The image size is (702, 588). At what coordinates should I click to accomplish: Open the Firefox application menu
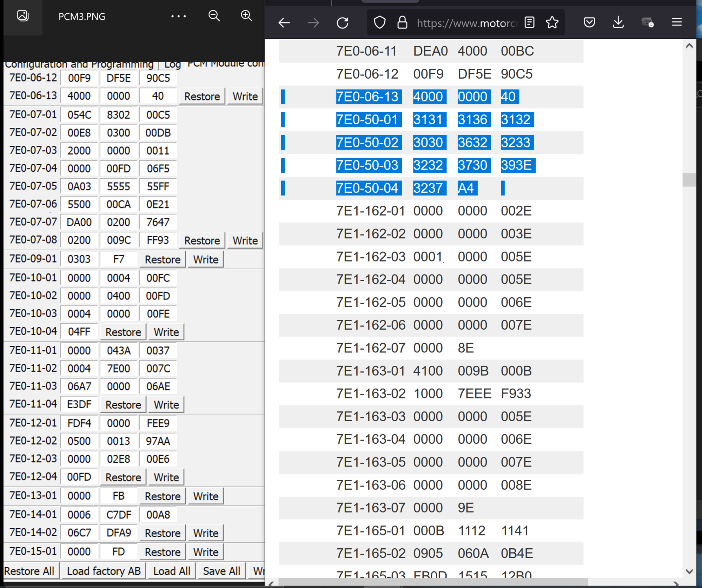(x=677, y=22)
